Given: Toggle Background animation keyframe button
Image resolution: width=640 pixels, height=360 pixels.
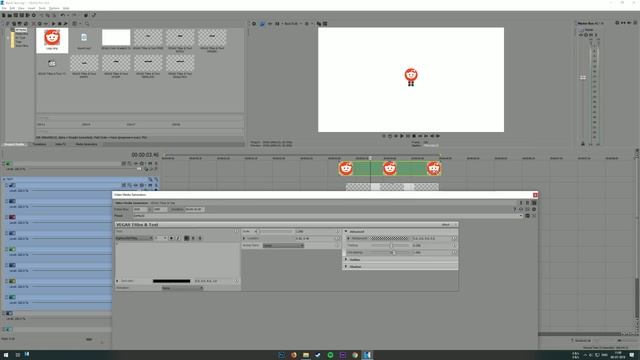Looking at the screenshot, I should (454, 238).
